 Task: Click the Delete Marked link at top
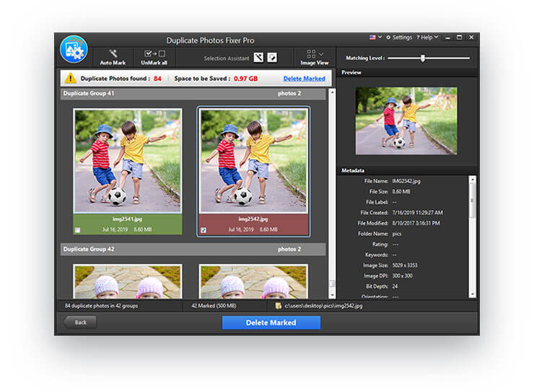click(304, 78)
